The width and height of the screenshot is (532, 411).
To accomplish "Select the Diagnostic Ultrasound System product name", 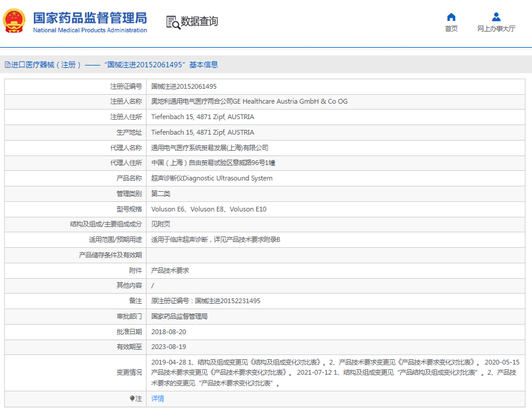I will pyautogui.click(x=211, y=178).
